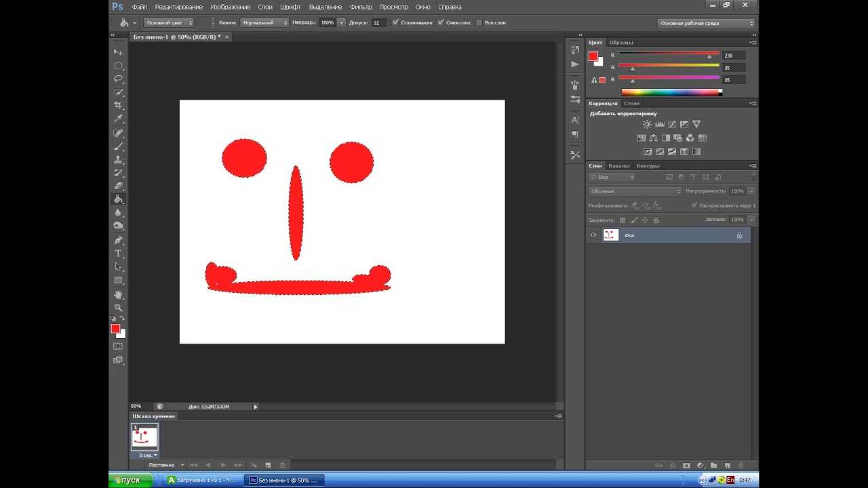Toggle Распространить кадр 1 checkbox
This screenshot has width=868, height=488.
pyautogui.click(x=694, y=205)
